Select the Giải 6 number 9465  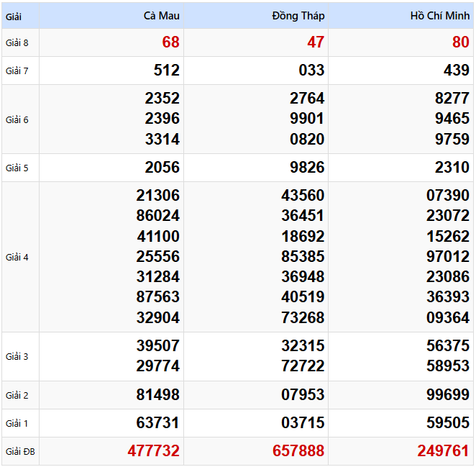(452, 119)
